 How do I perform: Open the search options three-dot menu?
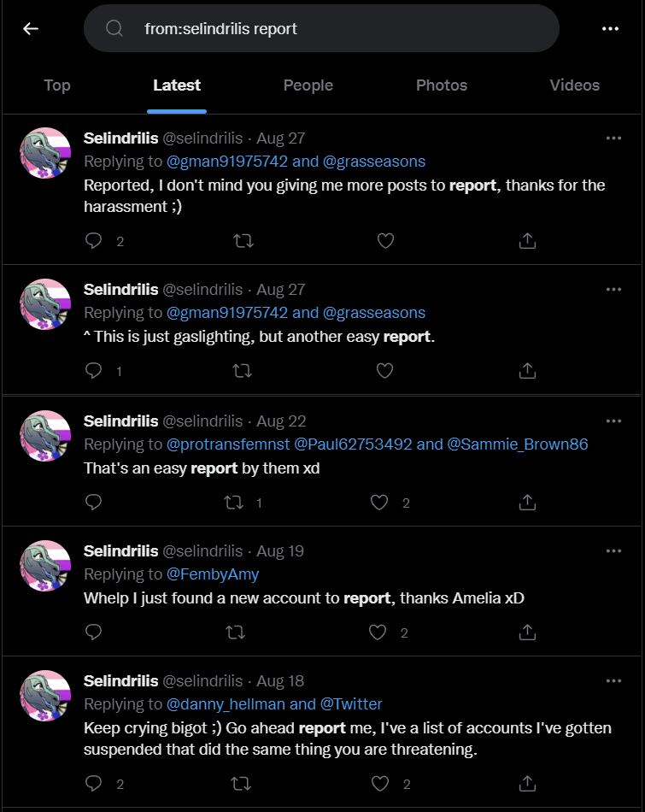point(610,28)
